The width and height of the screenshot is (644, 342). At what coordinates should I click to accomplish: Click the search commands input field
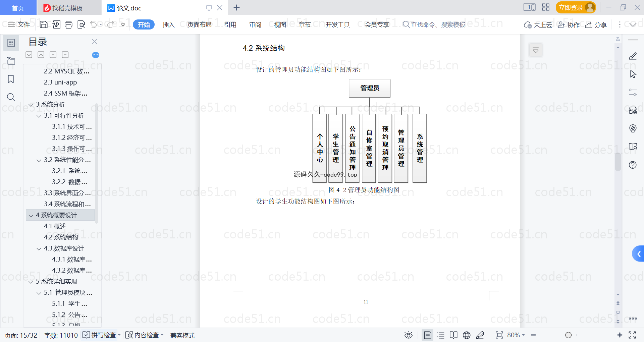coord(434,24)
